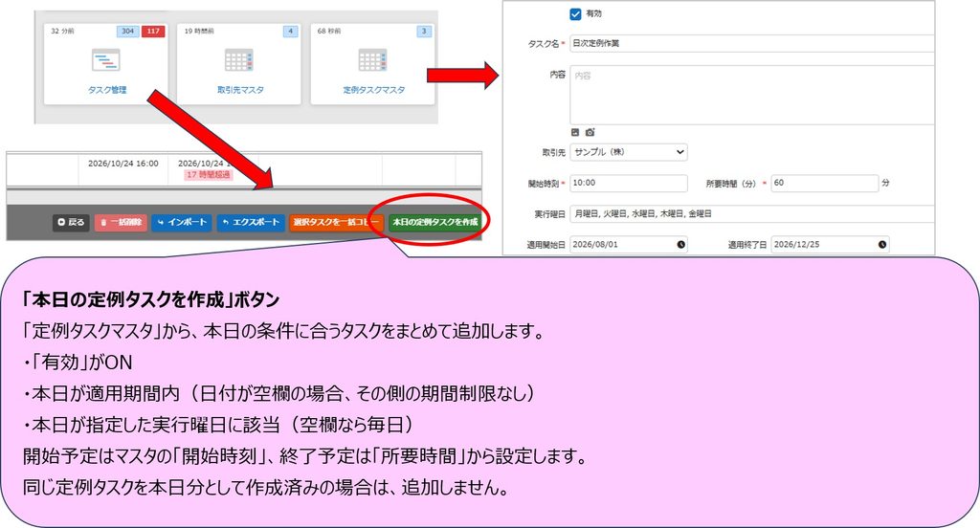The width and height of the screenshot is (980, 528).
Task: Click the インポート button
Action: pos(182,223)
